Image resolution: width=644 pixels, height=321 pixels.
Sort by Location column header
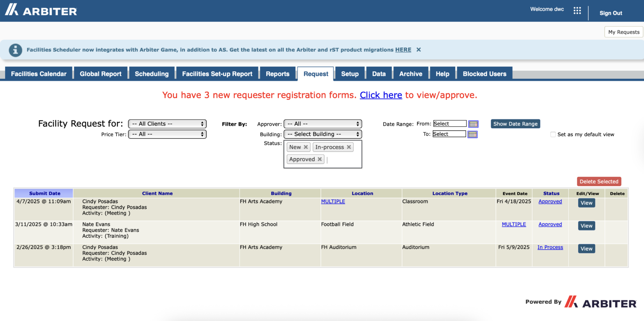(362, 193)
